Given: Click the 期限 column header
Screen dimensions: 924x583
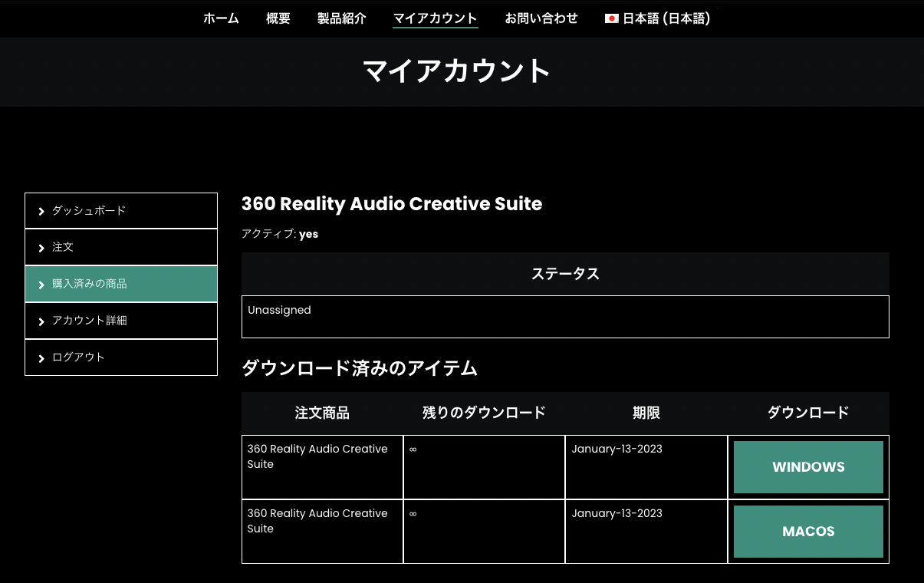Looking at the screenshot, I should pos(646,413).
